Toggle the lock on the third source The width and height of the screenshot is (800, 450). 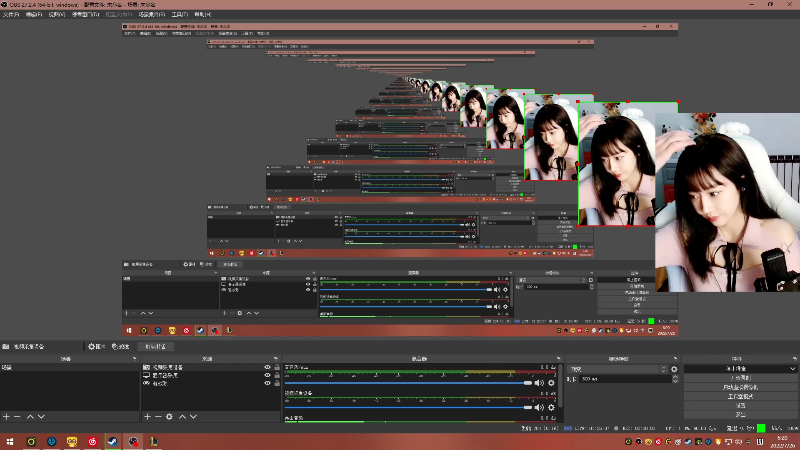point(277,384)
